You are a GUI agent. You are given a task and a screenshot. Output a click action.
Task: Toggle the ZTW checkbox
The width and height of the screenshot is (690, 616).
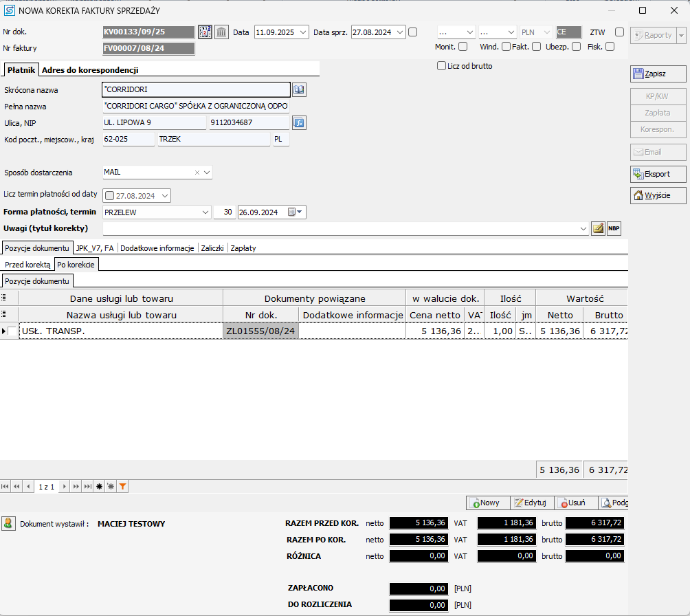coord(619,32)
